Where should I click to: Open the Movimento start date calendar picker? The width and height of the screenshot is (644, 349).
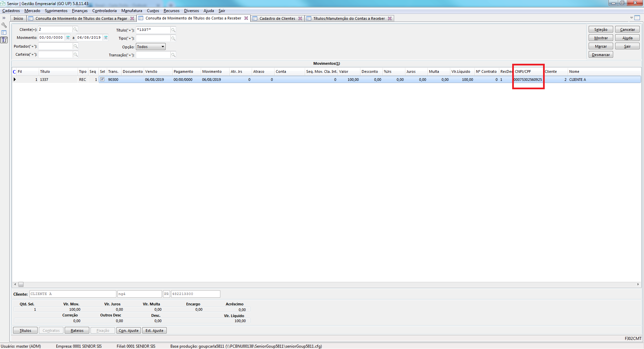tap(68, 38)
